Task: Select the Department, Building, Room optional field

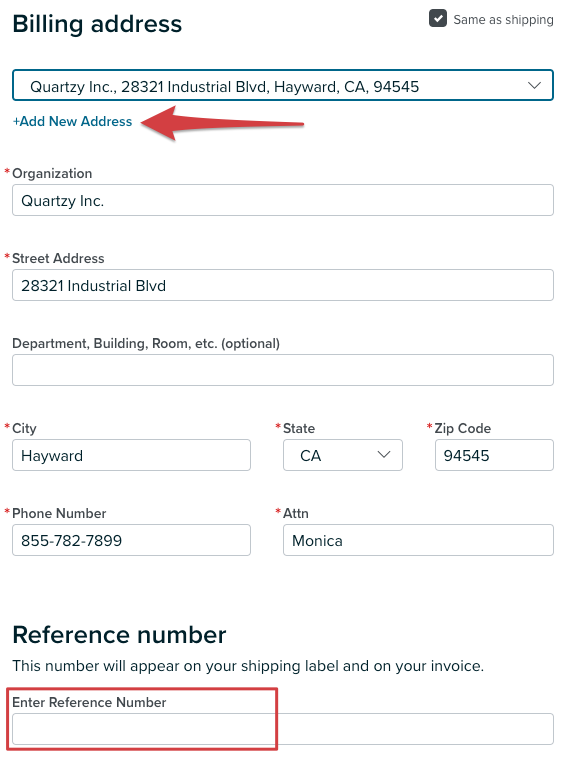Action: coord(283,370)
